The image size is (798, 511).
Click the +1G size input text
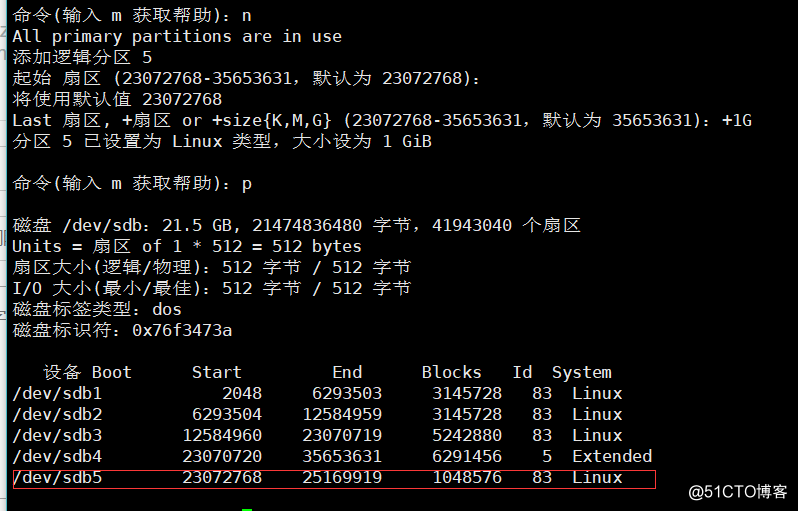click(x=737, y=120)
